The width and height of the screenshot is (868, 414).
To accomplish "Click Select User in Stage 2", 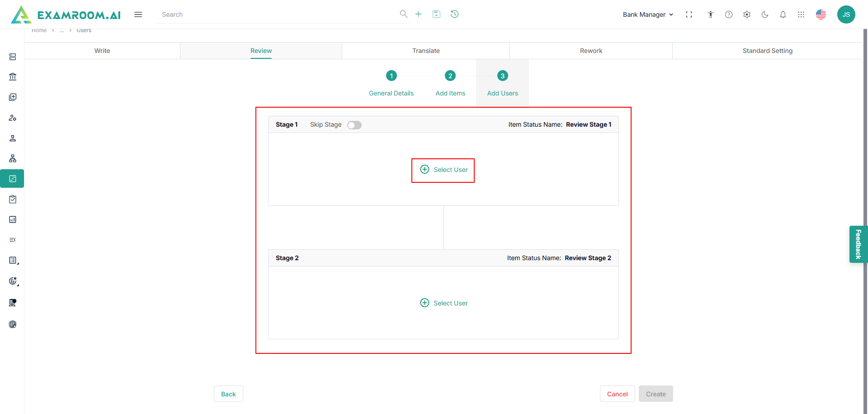I will pos(443,303).
